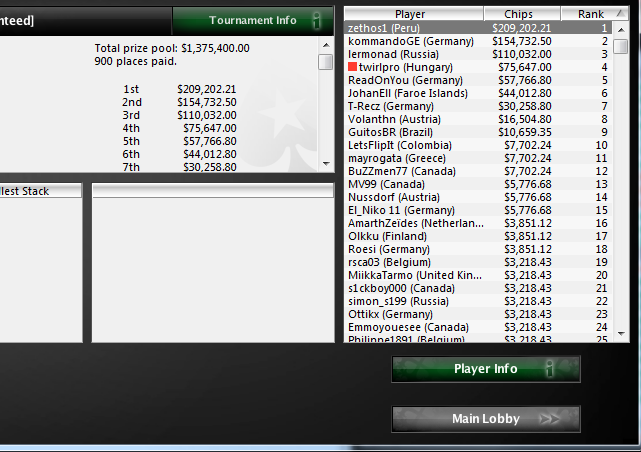Image resolution: width=641 pixels, height=452 pixels.
Task: Open Player Info
Action: 486,369
